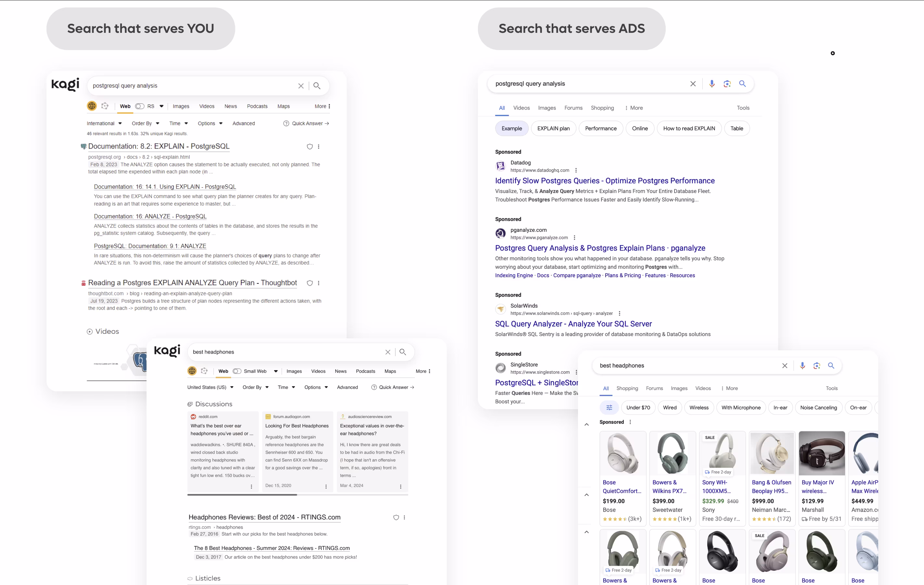Viewport: 924px width, 585px height.
Task: Click the Bose QuietComfort headphones product image
Action: [x=623, y=453]
